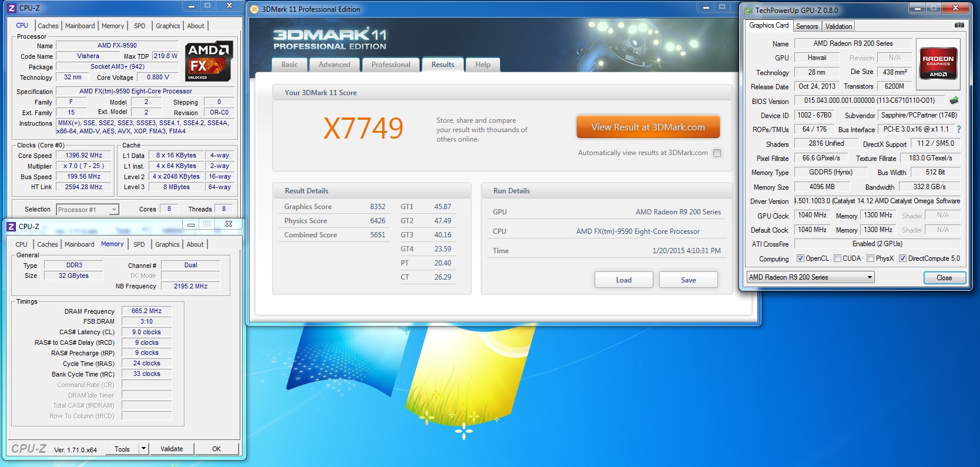
Task: Click the Save button in Run Details
Action: click(x=689, y=280)
